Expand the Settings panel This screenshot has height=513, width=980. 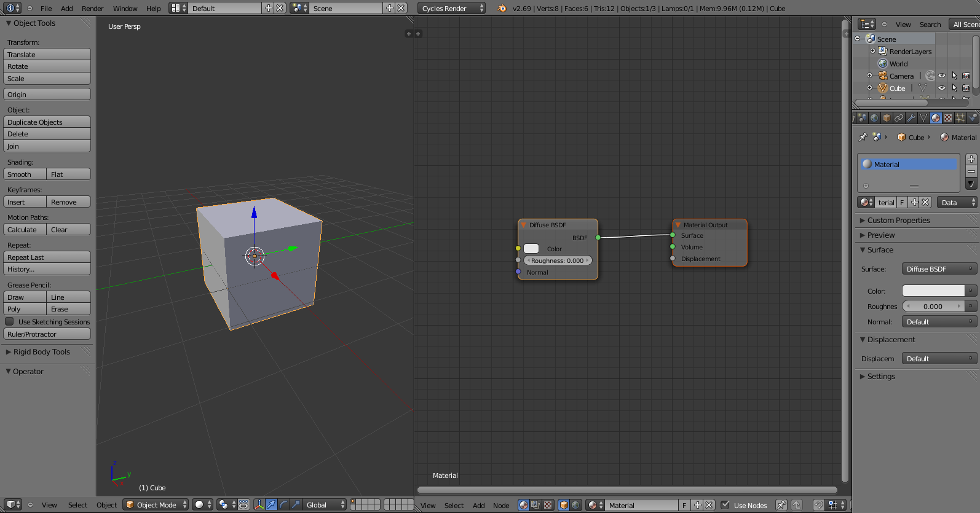tap(881, 376)
